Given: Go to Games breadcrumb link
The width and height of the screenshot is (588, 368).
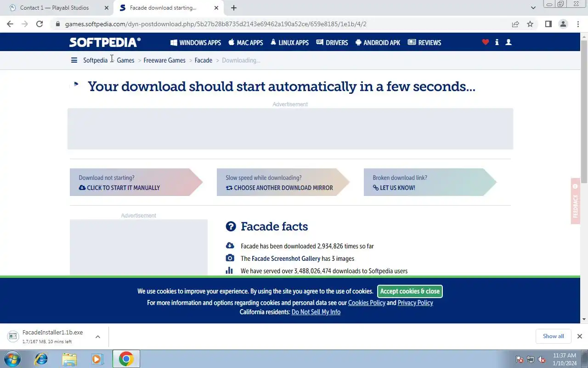Looking at the screenshot, I should click(125, 60).
